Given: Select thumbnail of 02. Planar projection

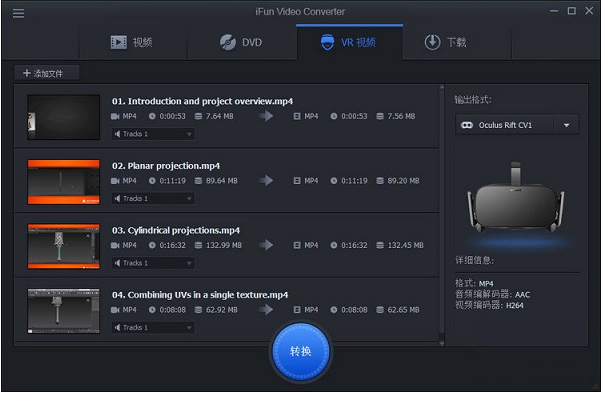Looking at the screenshot, I should 64,182.
